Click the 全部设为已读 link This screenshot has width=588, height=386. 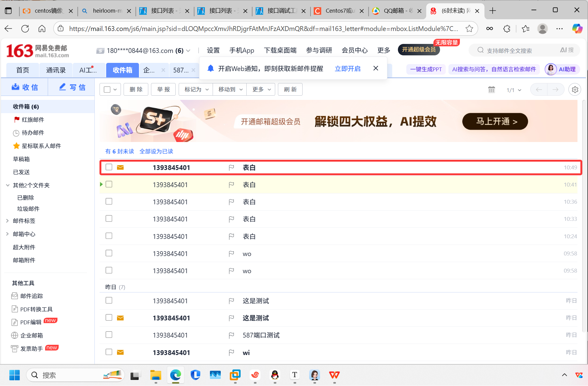pyautogui.click(x=156, y=151)
